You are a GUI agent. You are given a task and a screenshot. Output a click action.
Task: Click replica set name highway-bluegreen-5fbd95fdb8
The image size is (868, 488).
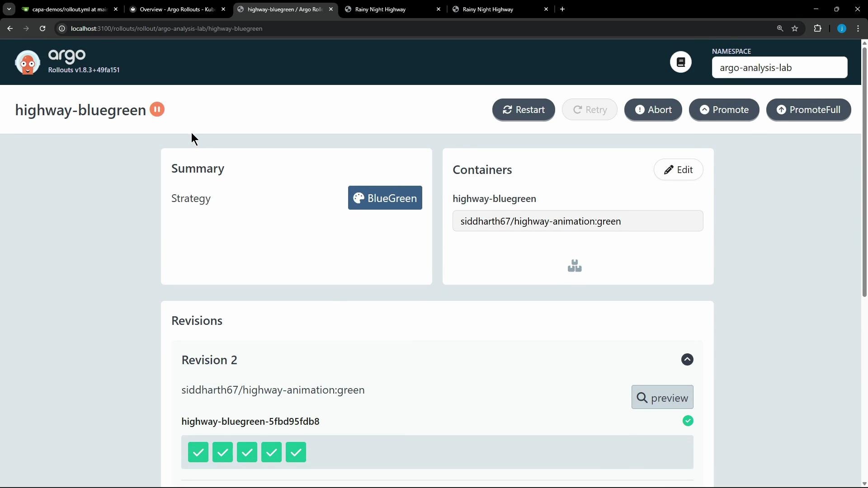click(x=250, y=421)
